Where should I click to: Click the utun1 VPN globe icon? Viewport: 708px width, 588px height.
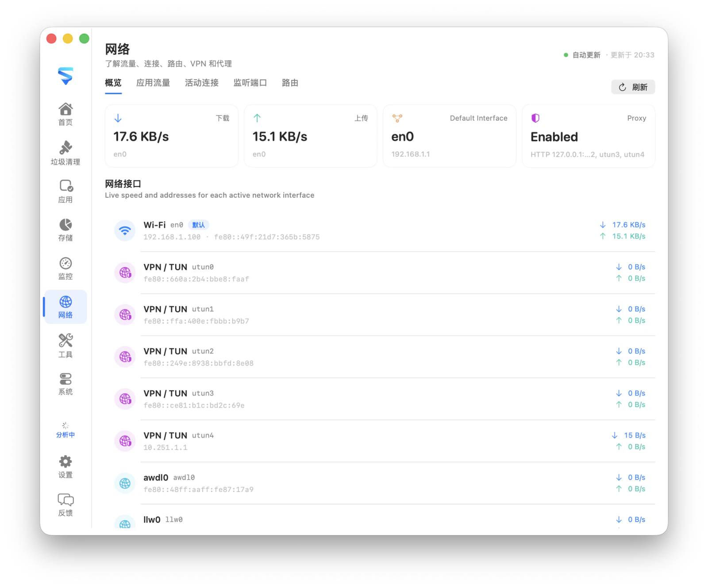coord(125,315)
